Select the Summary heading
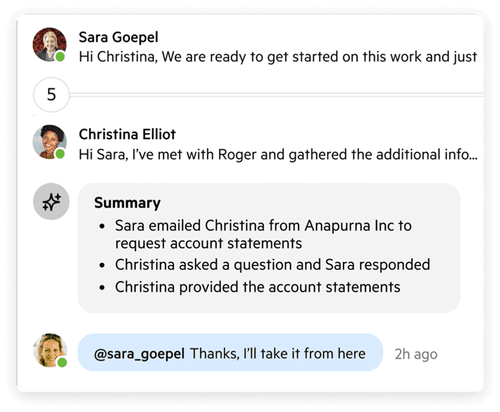The width and height of the screenshot is (500, 412). tap(127, 203)
